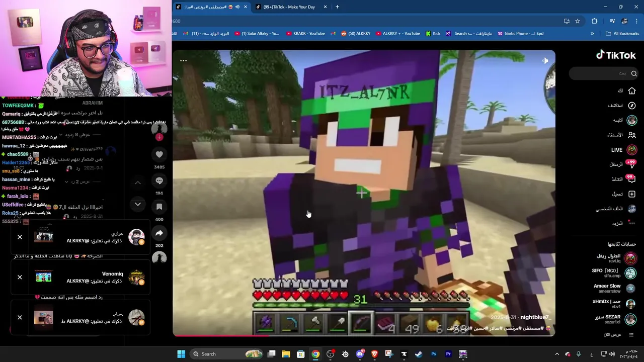Expand hidden bookmarks with double chevron
The width and height of the screenshot is (644, 362).
coord(592,34)
